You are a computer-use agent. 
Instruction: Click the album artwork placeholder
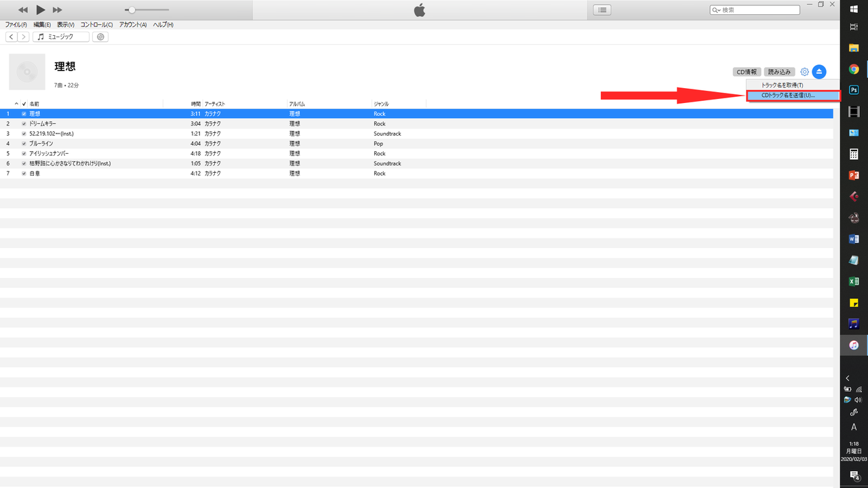pyautogui.click(x=27, y=72)
